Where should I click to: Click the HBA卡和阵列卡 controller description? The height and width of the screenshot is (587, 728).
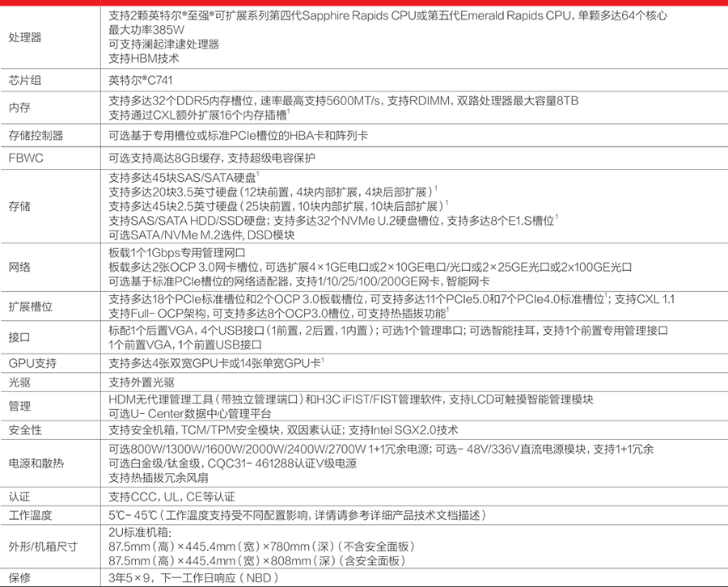click(x=238, y=136)
